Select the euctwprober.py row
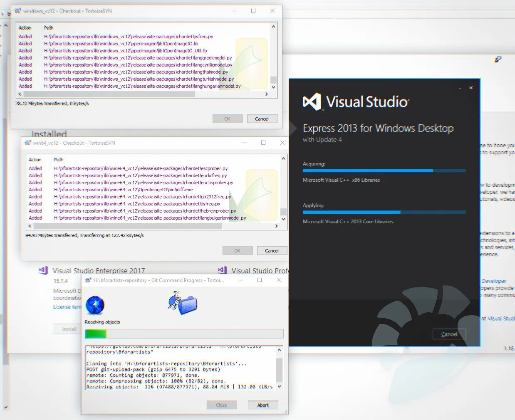The image size is (515, 420). point(154,183)
